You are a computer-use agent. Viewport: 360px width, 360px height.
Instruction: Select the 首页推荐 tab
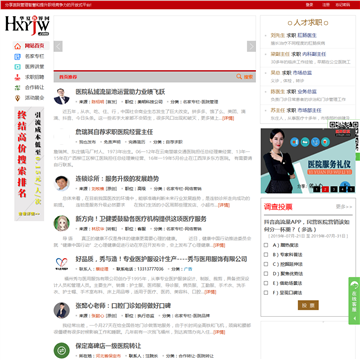click(68, 77)
